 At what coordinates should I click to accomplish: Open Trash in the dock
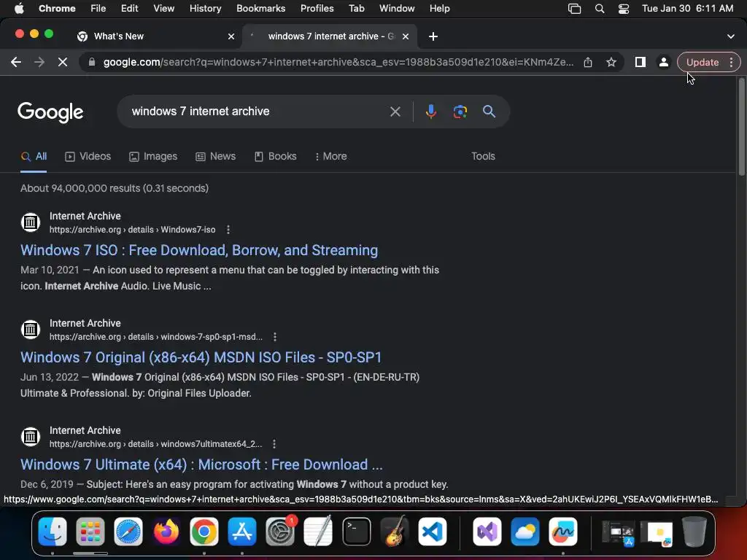[x=694, y=532]
